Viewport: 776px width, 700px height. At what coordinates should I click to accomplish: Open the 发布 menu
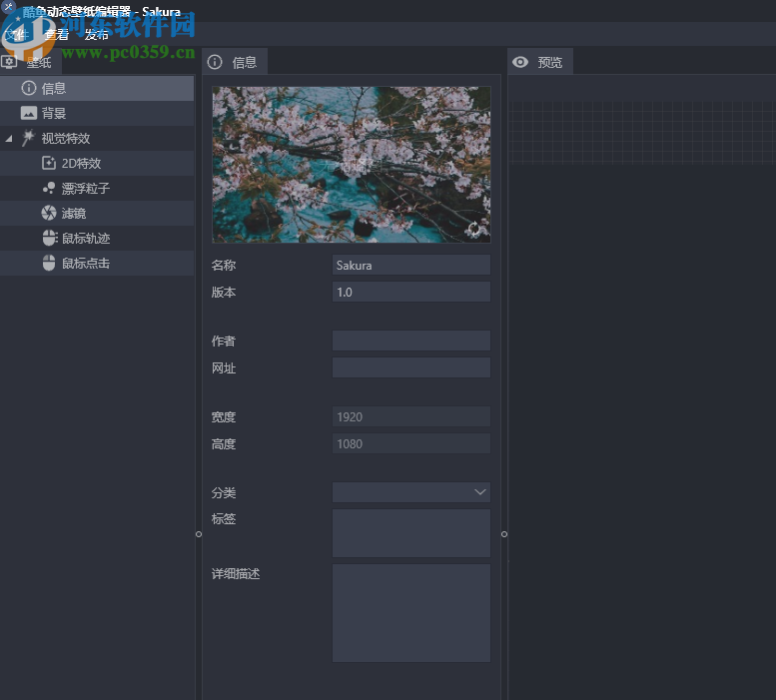point(97,35)
